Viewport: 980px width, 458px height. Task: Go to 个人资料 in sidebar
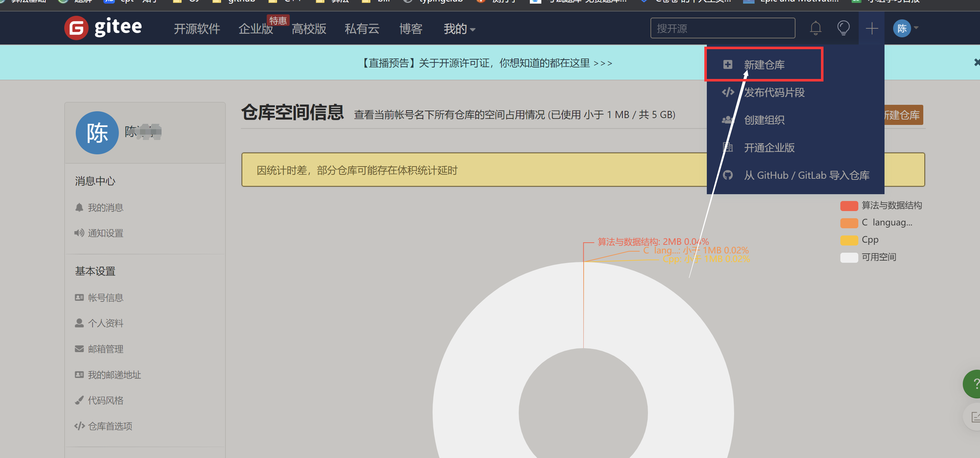[x=106, y=323]
